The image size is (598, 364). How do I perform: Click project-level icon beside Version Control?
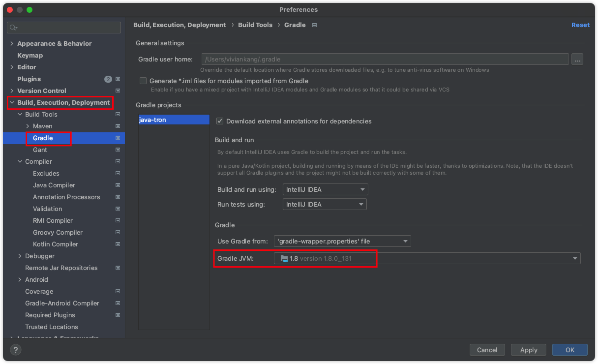(x=118, y=91)
